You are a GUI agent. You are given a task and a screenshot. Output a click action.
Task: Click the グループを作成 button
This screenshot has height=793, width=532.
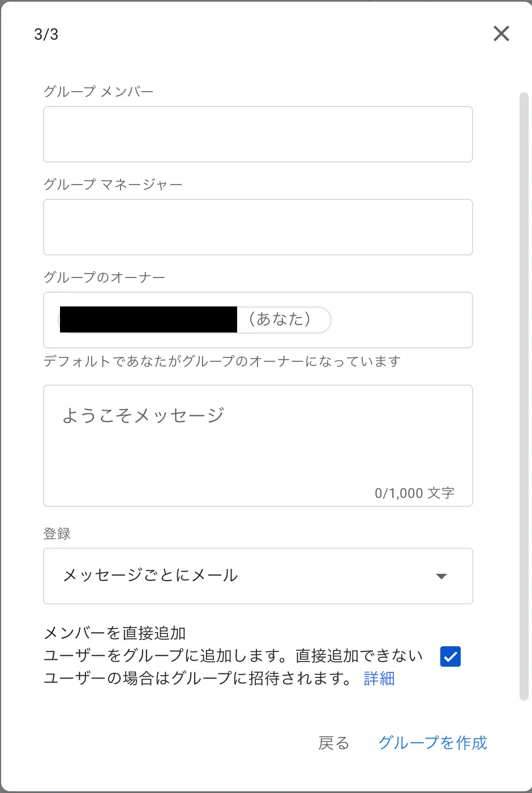(x=432, y=743)
